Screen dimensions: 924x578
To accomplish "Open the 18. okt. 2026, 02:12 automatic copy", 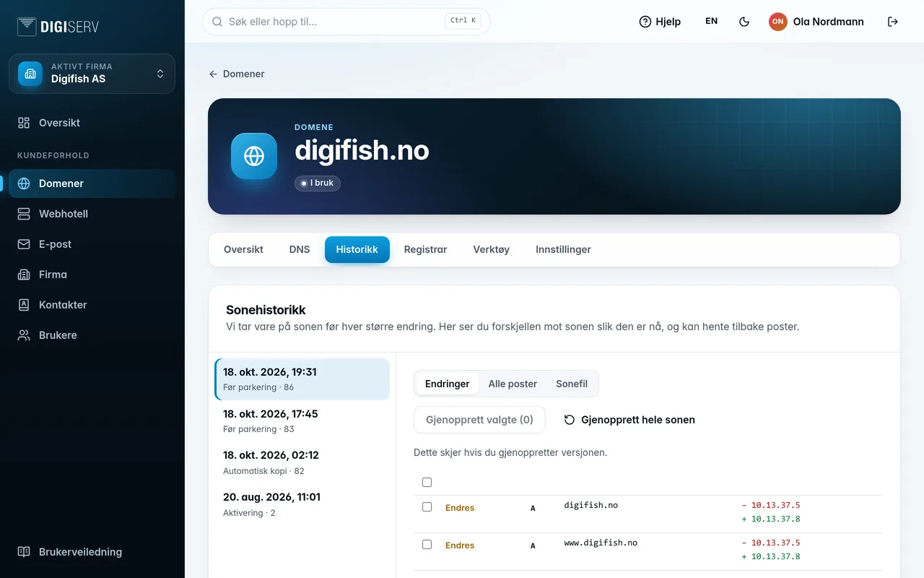I will coord(302,462).
